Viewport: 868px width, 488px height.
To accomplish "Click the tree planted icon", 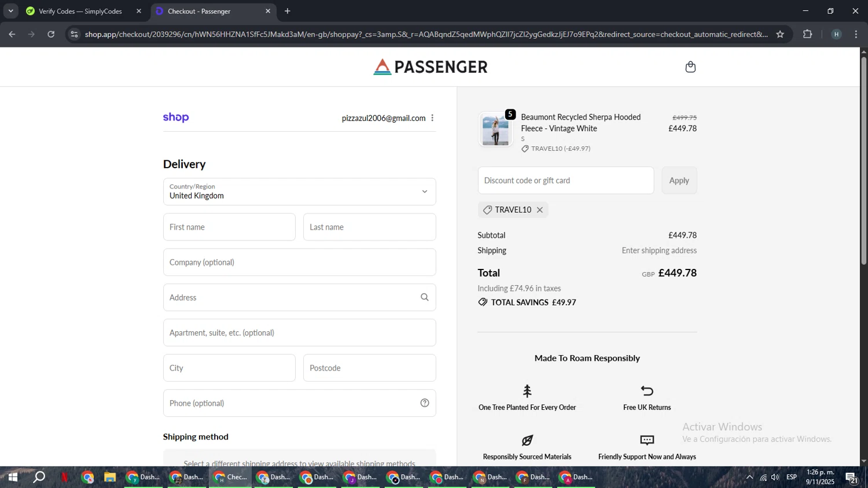I will pos(527,391).
